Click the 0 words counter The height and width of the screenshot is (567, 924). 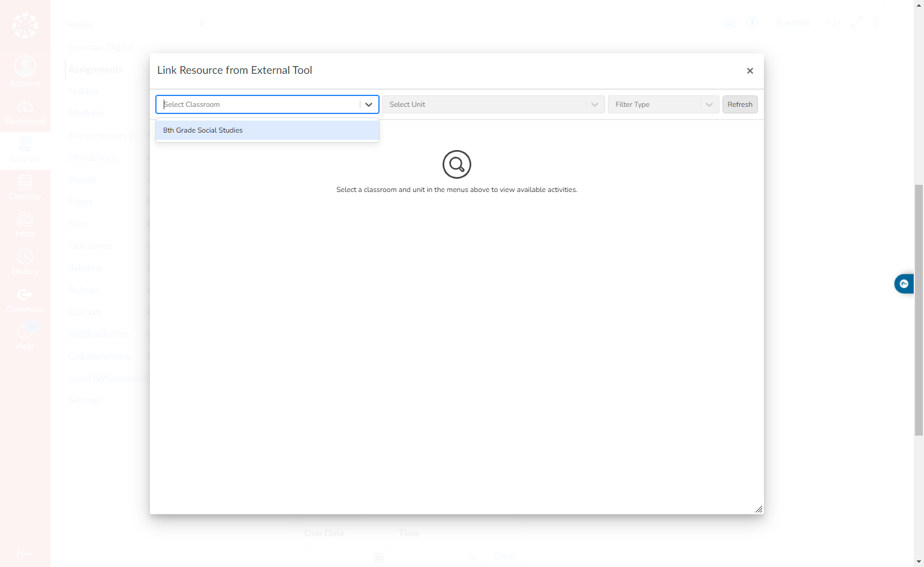click(793, 23)
